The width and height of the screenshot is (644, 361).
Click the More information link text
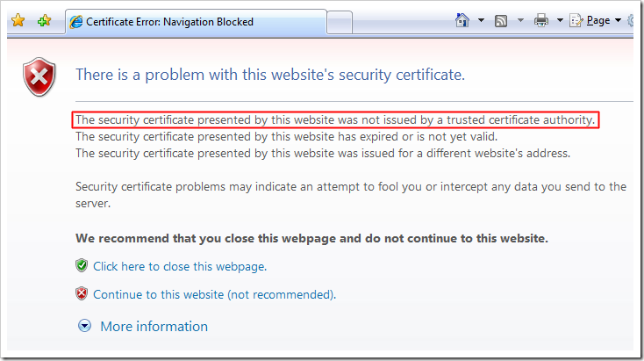154,327
